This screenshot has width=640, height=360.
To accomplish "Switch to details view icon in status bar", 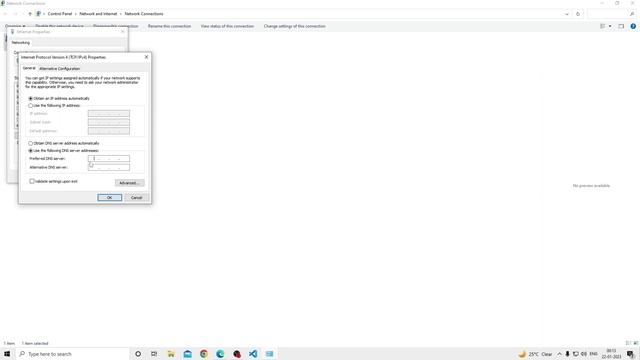I will [x=628, y=343].
